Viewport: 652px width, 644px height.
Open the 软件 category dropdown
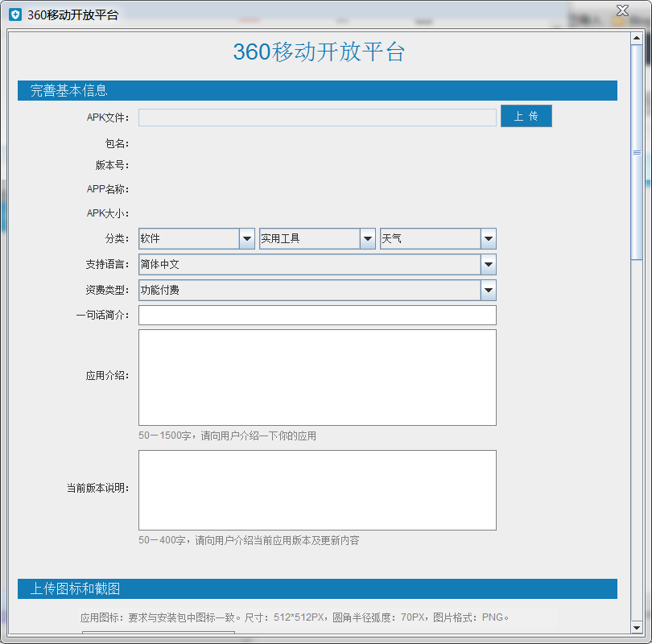coord(246,238)
